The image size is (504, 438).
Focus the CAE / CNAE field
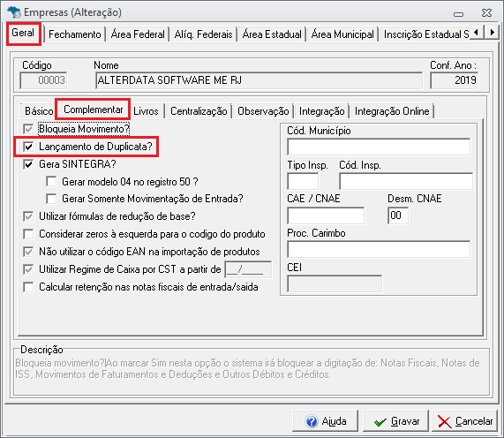[x=326, y=215]
